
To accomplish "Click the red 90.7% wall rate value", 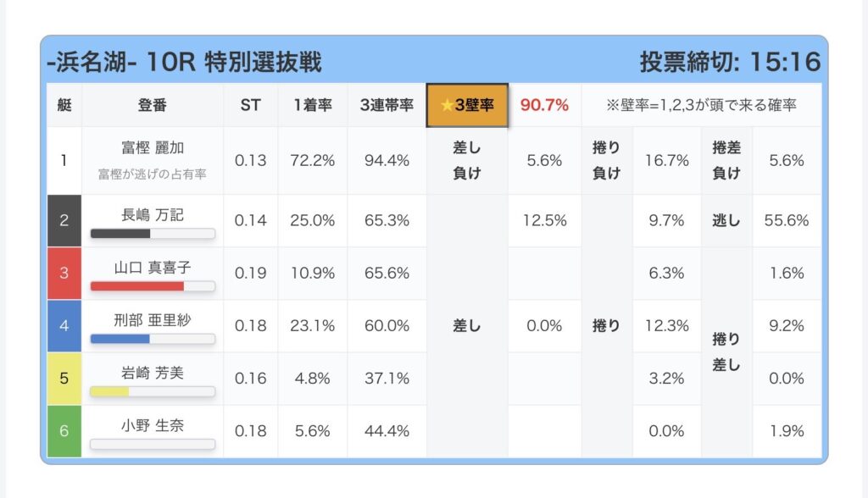I will (544, 105).
